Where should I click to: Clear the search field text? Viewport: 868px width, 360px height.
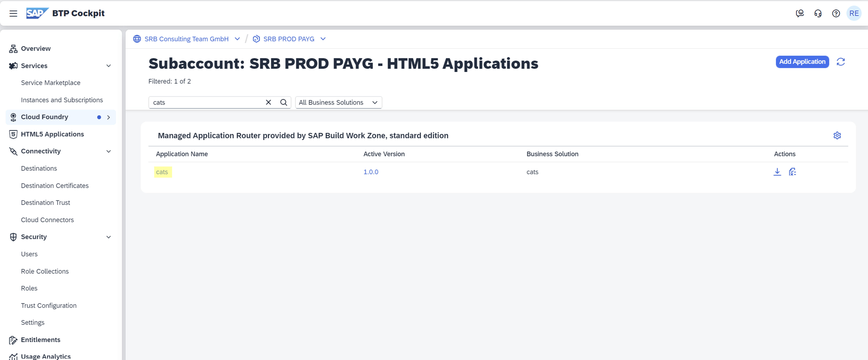pos(268,103)
